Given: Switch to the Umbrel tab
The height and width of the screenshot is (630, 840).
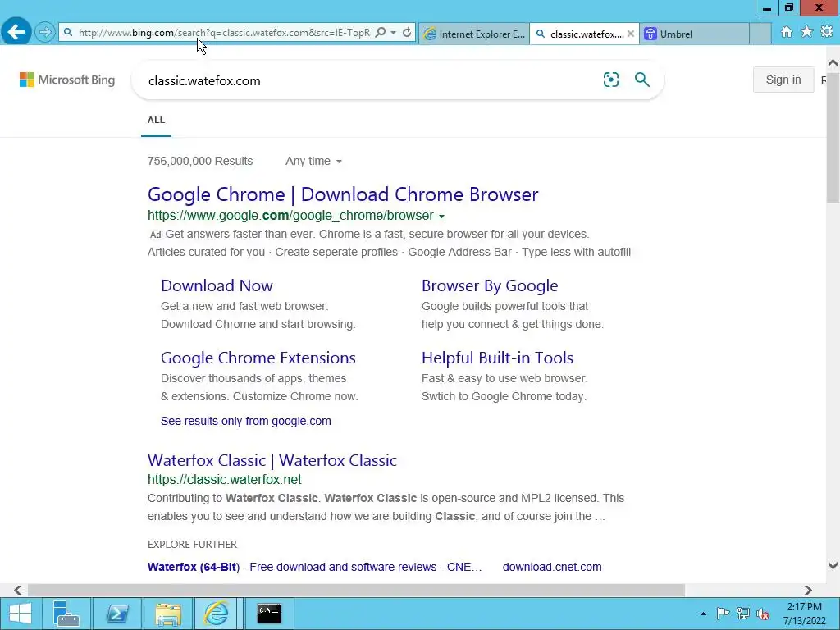Looking at the screenshot, I should point(694,34).
